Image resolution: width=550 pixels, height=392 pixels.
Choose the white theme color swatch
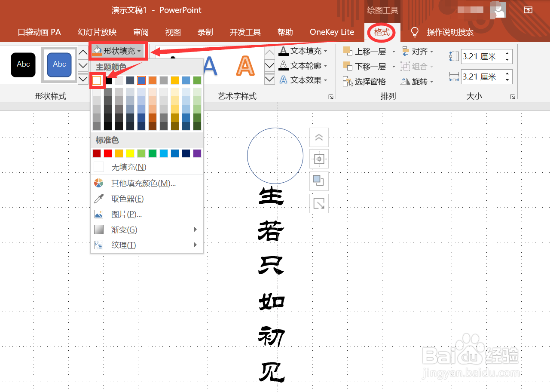[97, 80]
